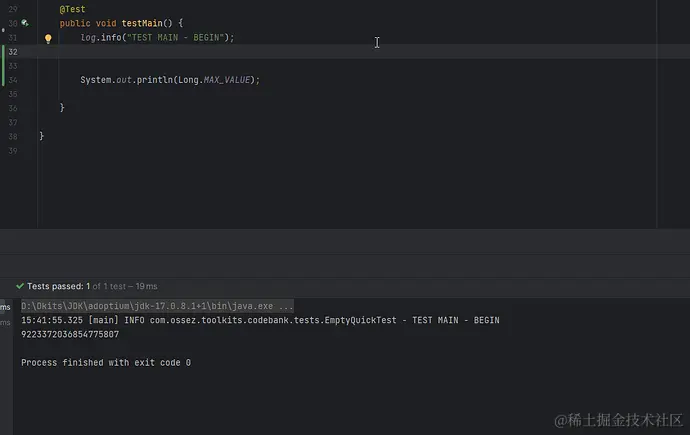Click line number 36 in the gutter

pos(13,108)
